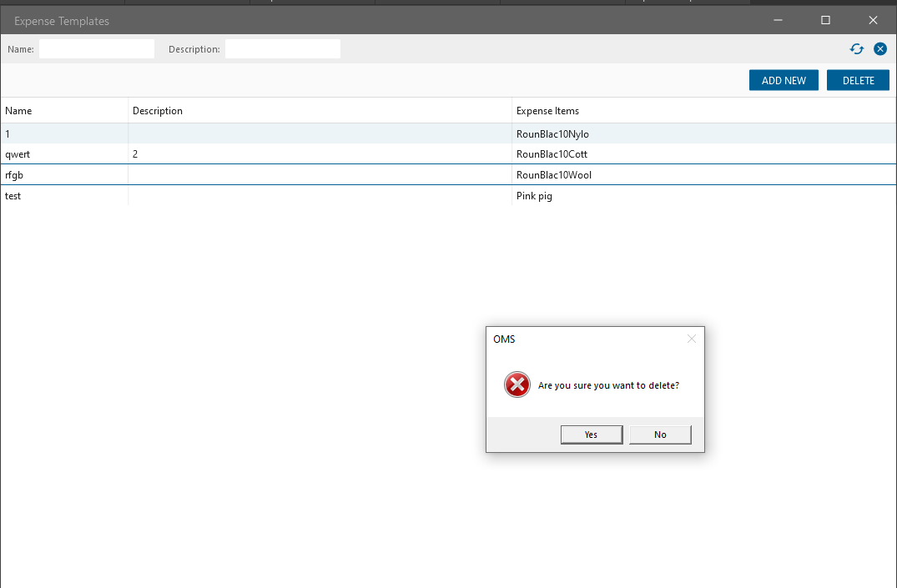The image size is (897, 588).
Task: Click the blue clear filter icon
Action: click(880, 49)
